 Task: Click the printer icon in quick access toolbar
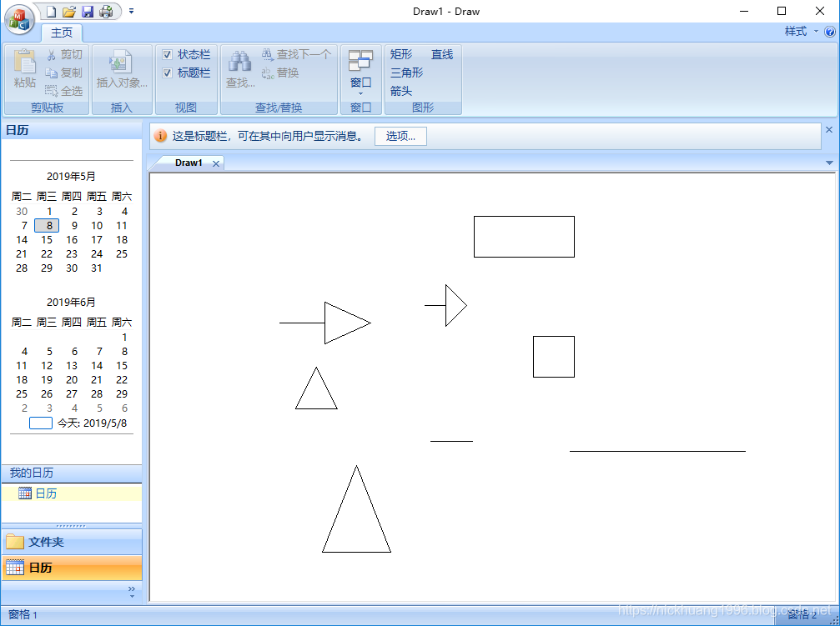coord(106,11)
